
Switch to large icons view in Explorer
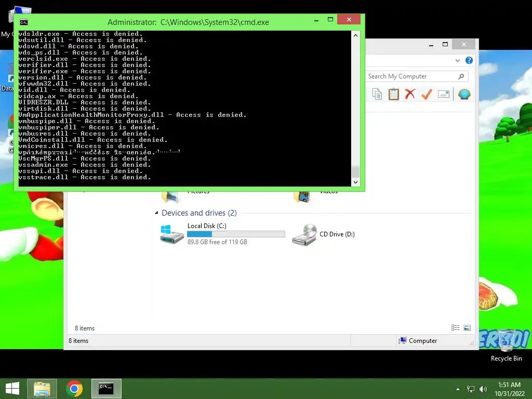pos(467,328)
